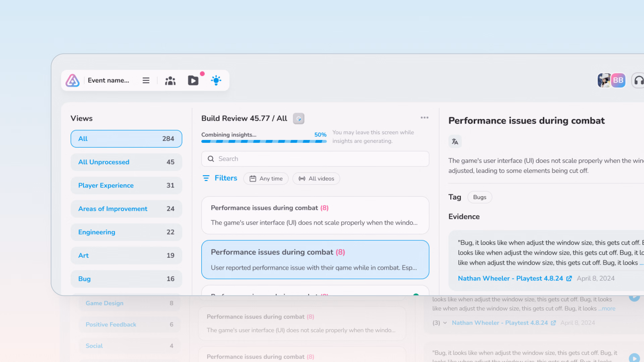Select the Game Design view
The width and height of the screenshot is (644, 362).
click(129, 303)
